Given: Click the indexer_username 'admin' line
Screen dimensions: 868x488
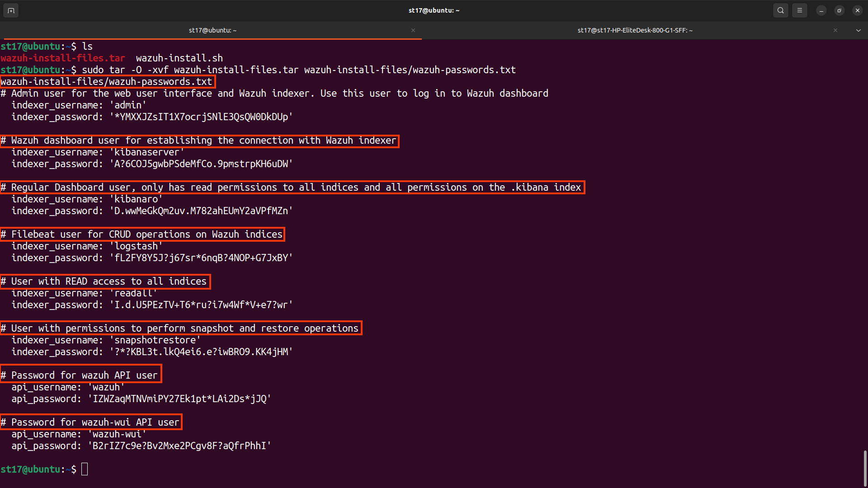Looking at the screenshot, I should 79,105.
